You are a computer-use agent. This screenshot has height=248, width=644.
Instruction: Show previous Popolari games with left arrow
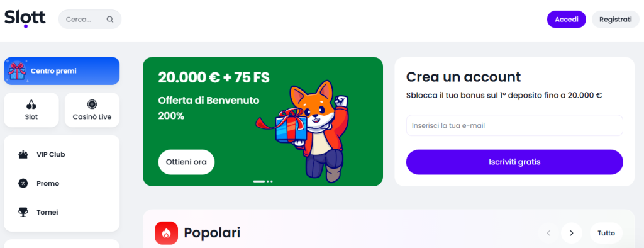[x=548, y=233]
